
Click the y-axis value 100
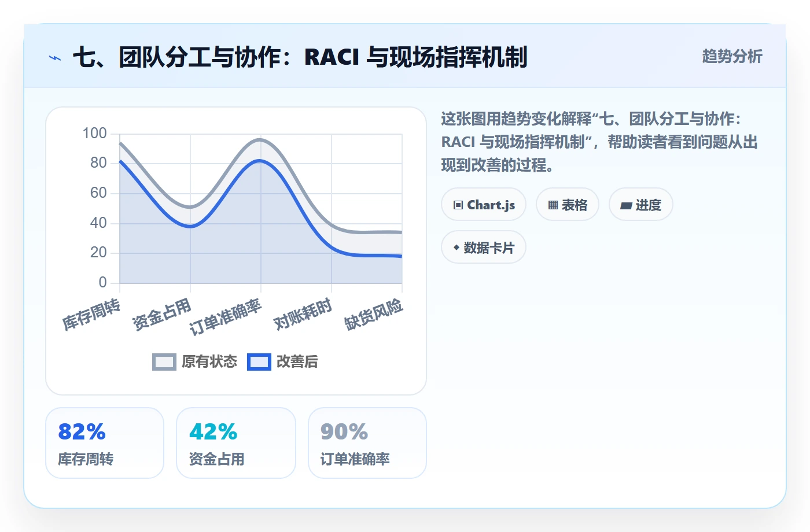click(x=95, y=134)
